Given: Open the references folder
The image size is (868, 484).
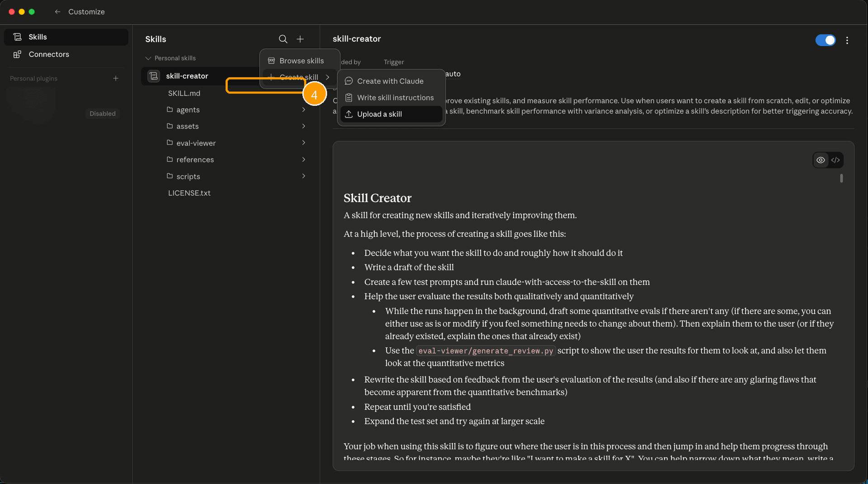Looking at the screenshot, I should coord(195,160).
